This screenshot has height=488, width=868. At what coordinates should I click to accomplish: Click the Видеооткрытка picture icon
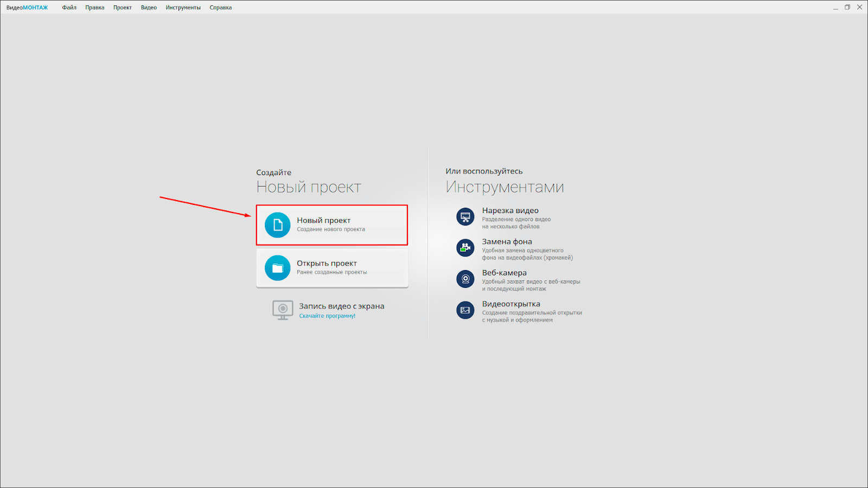465,310
